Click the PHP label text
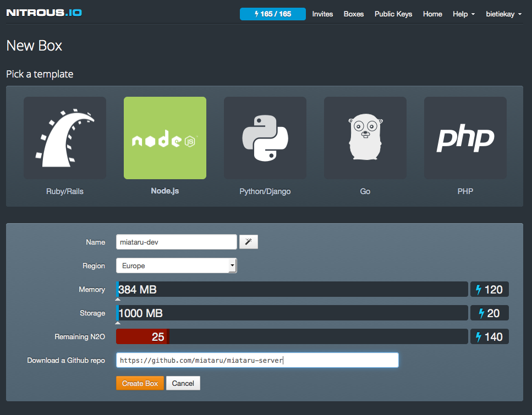Viewport: 532px width, 415px height. click(465, 191)
